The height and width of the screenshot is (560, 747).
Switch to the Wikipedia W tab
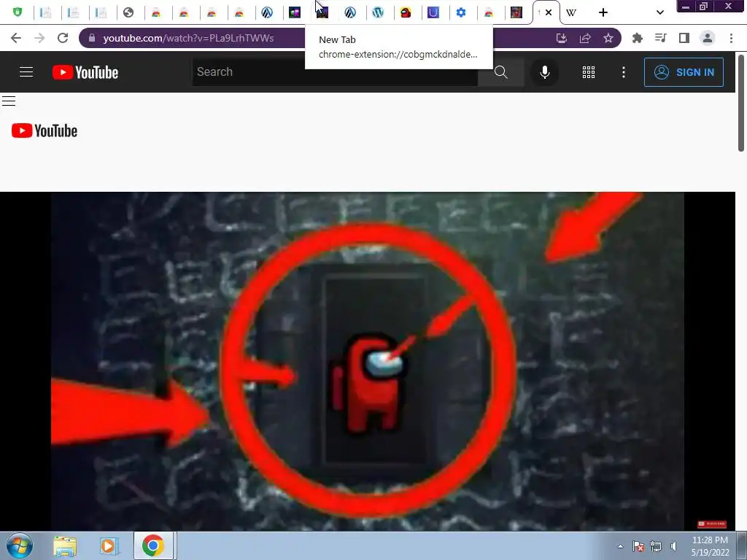(571, 12)
